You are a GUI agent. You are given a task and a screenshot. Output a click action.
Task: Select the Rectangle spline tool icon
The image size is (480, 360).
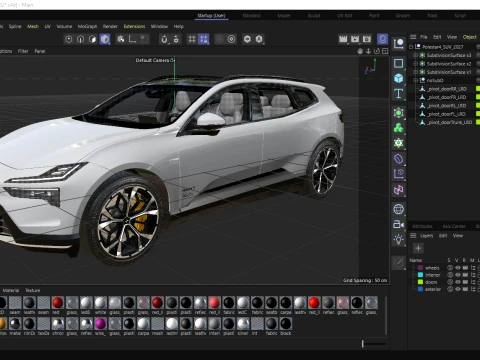(x=399, y=63)
